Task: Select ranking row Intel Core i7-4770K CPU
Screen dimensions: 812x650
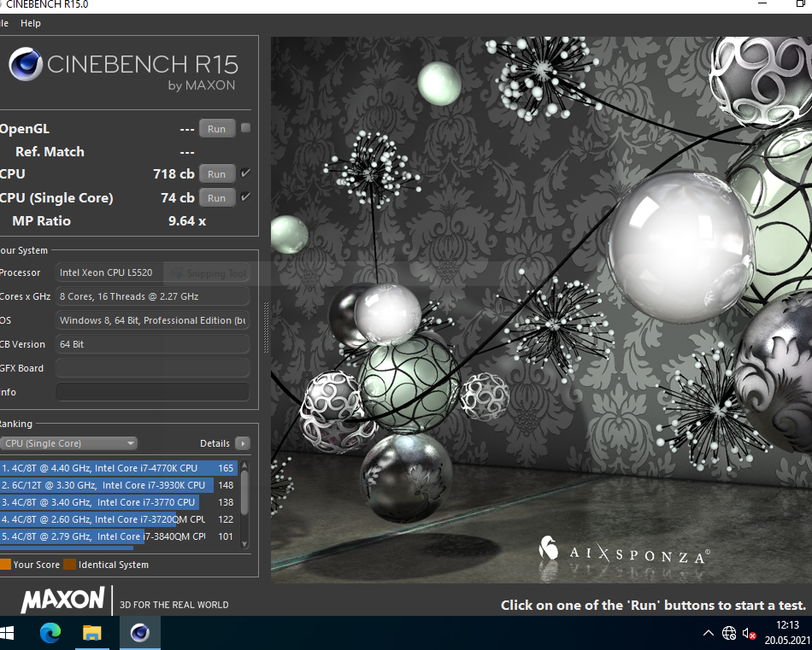Action: 119,468
